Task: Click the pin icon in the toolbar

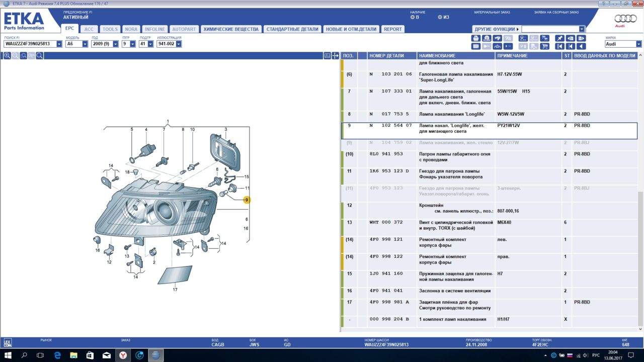Action: [x=559, y=38]
